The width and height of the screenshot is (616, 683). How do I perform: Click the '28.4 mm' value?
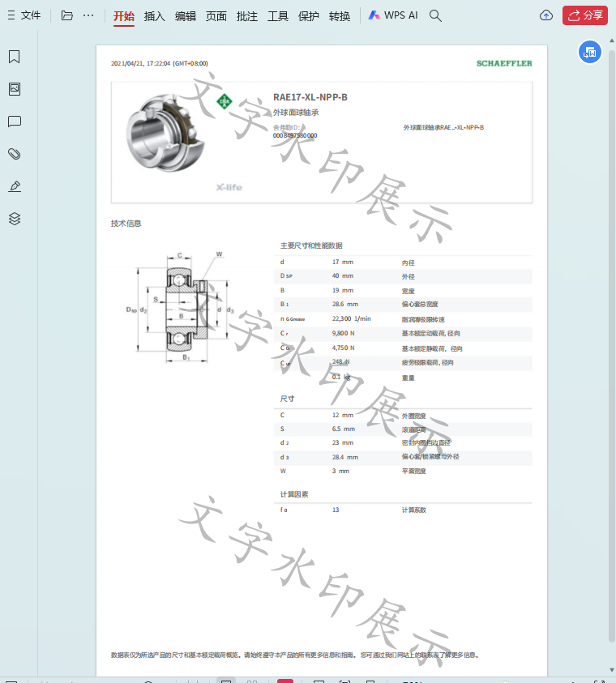[345, 458]
